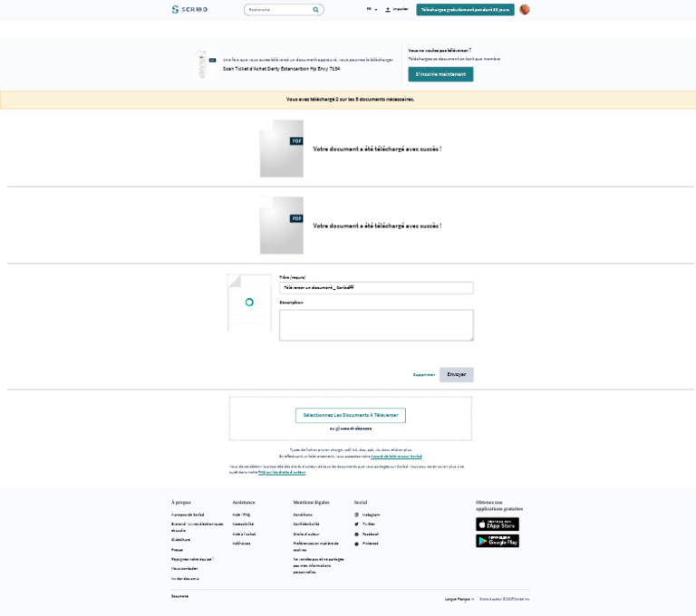Screen dimensions: 696x616
Task: Open Droits d'auteur footer link
Action: pos(306,534)
